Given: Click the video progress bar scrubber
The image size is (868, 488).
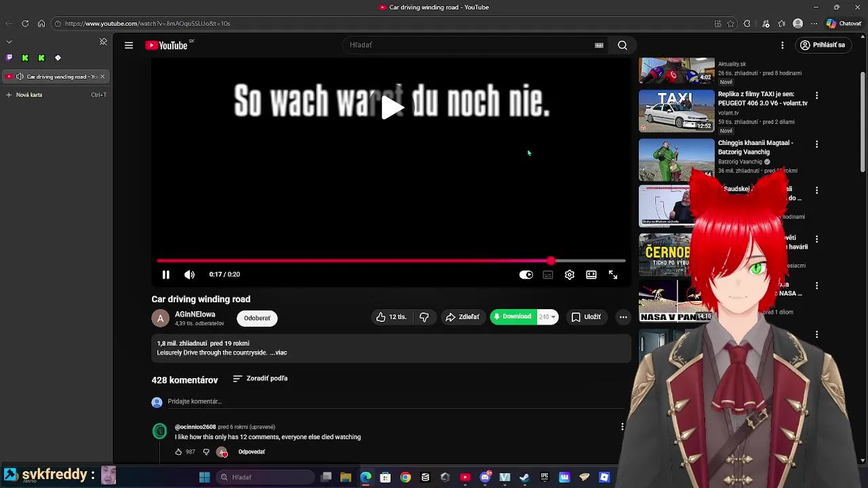Looking at the screenshot, I should pos(551,260).
